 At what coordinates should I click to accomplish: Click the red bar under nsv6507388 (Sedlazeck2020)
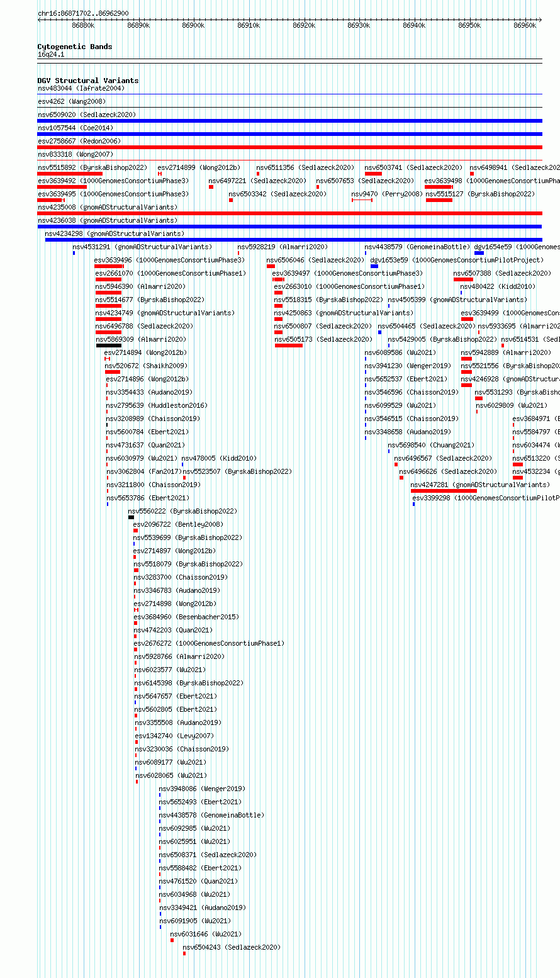point(463,279)
